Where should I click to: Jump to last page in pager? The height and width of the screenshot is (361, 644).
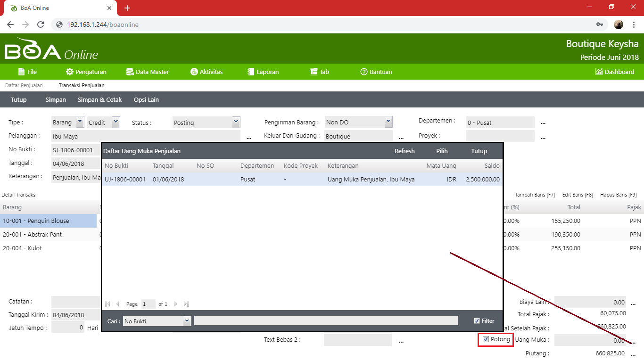186,304
